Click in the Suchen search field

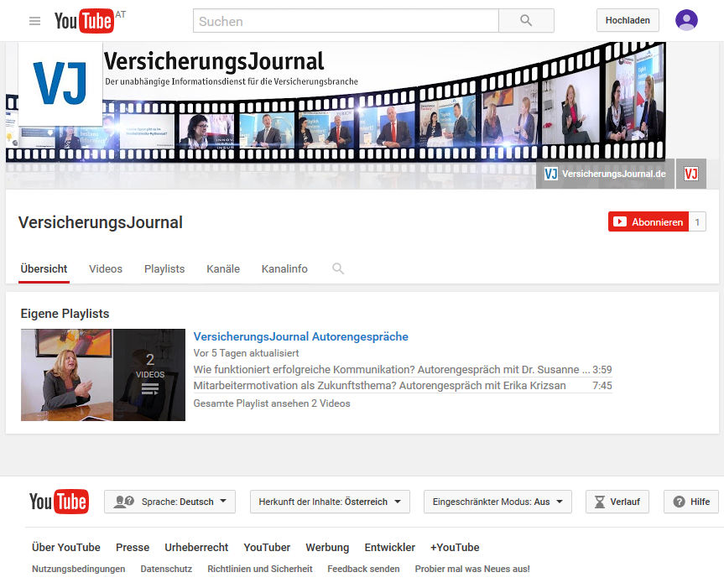point(346,21)
